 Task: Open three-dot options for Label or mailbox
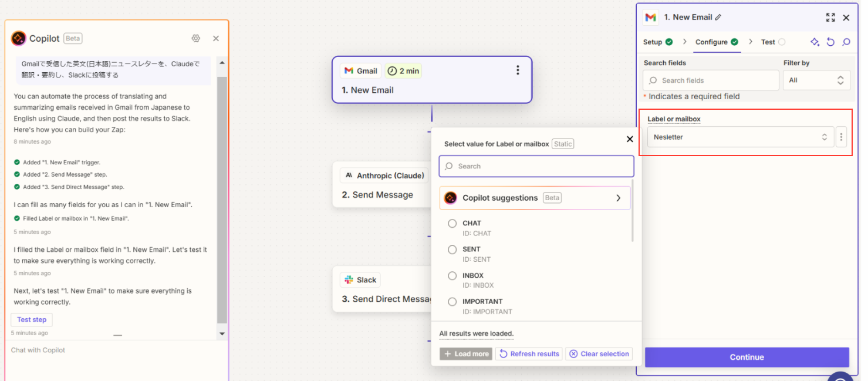[x=841, y=137]
